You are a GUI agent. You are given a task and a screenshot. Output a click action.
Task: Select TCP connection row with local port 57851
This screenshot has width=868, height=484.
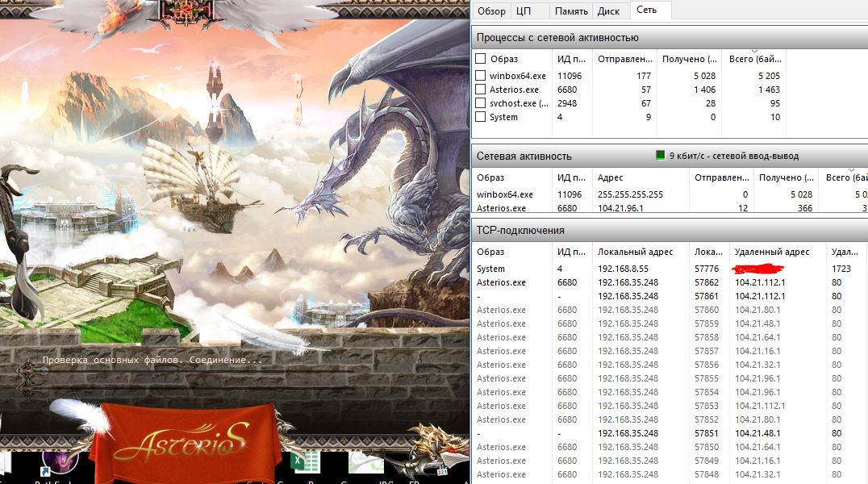(670, 434)
